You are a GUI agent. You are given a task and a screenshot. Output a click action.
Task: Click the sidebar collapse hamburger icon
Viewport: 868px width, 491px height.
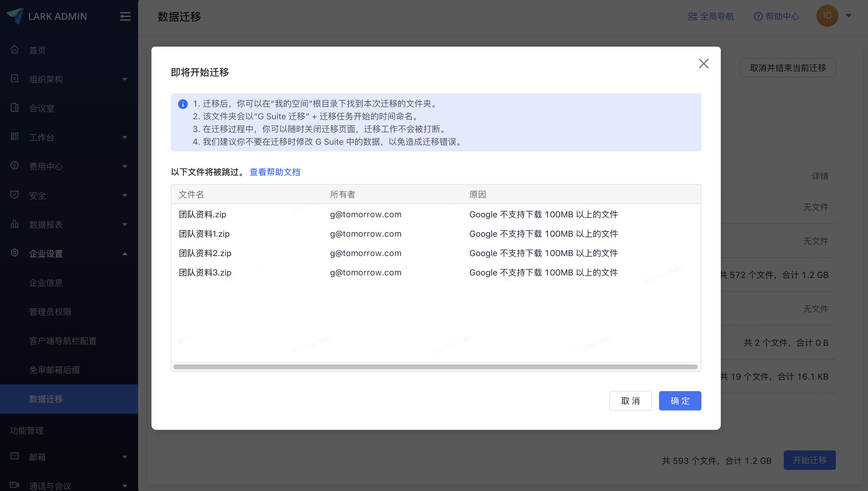(x=125, y=16)
